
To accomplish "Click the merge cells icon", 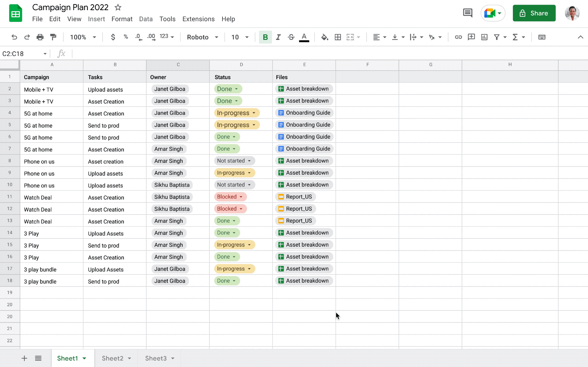I will coord(350,37).
